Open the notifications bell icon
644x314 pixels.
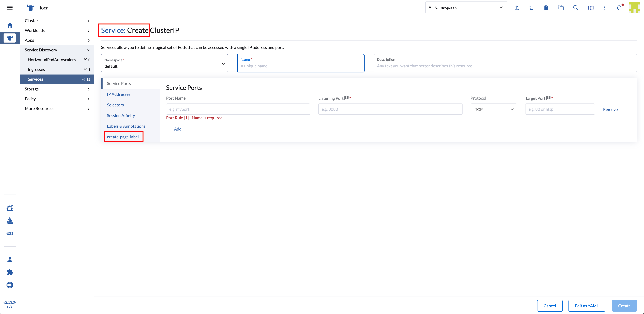(619, 8)
